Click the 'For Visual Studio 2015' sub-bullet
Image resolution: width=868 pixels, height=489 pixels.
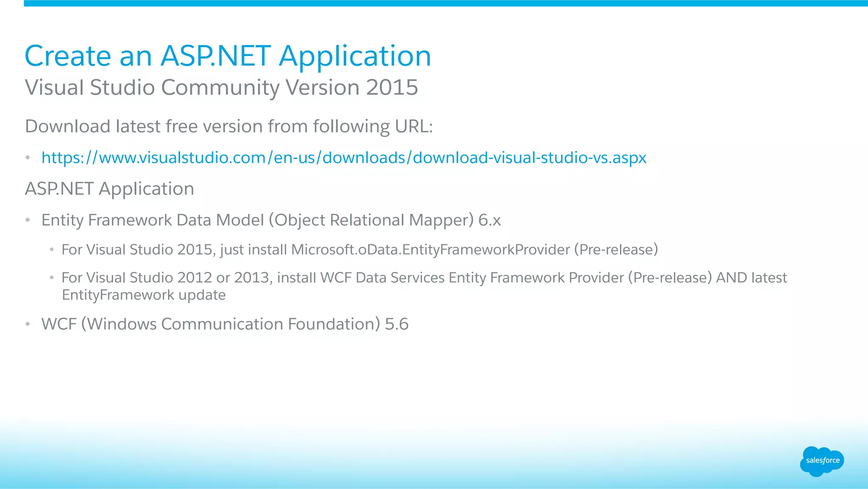click(x=360, y=249)
